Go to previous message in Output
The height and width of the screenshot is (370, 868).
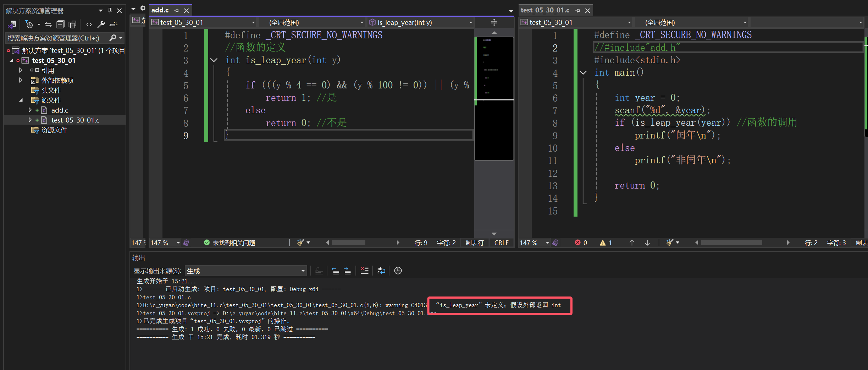335,271
